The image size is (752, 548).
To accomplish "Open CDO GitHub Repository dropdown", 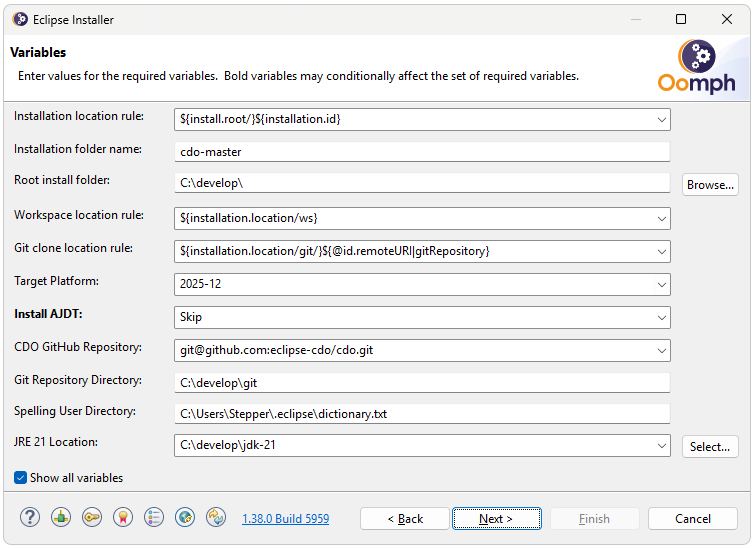I will pos(661,350).
